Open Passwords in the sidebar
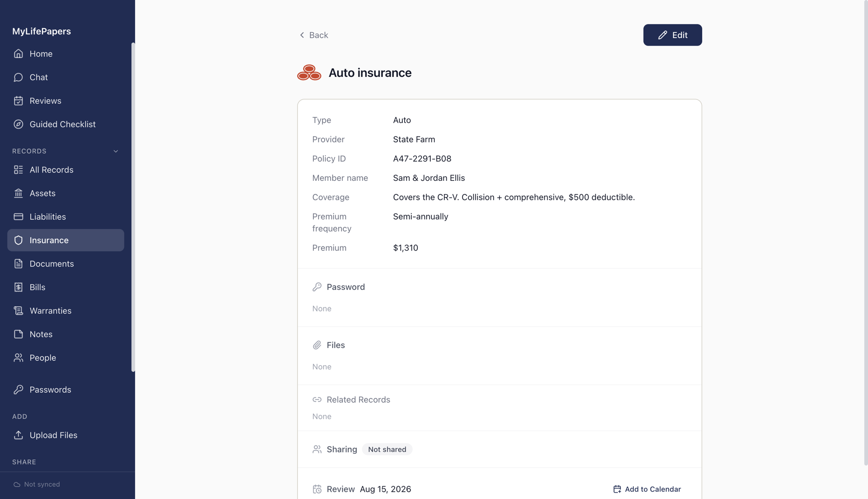The width and height of the screenshot is (868, 499). click(66, 390)
